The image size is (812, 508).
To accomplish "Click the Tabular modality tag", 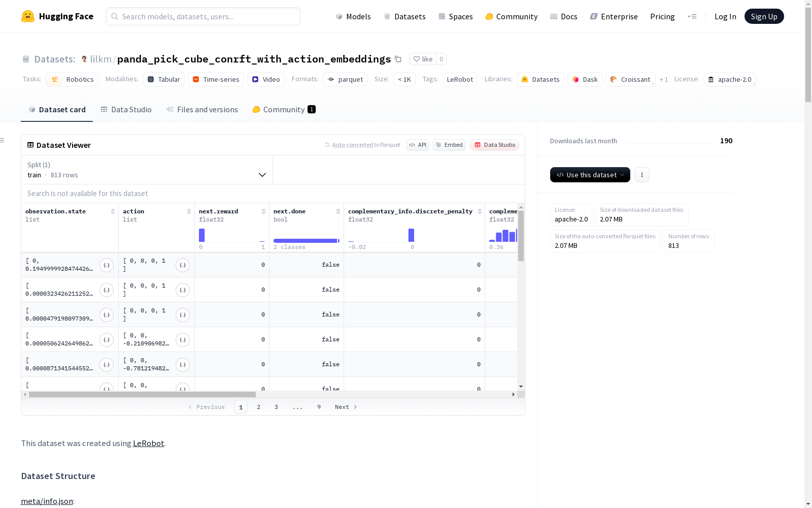I will click(x=163, y=79).
